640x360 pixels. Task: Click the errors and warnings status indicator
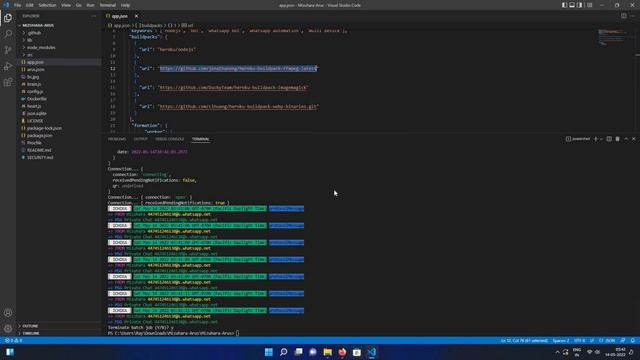pyautogui.click(x=13, y=340)
